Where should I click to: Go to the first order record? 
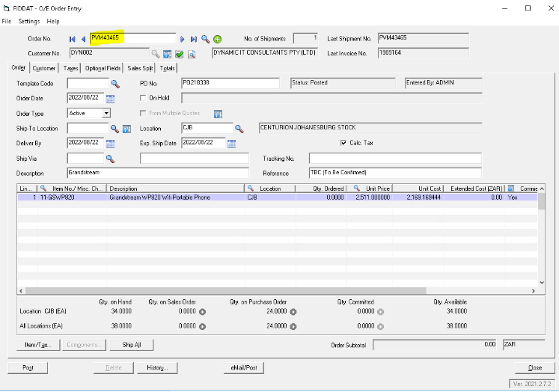(x=73, y=38)
